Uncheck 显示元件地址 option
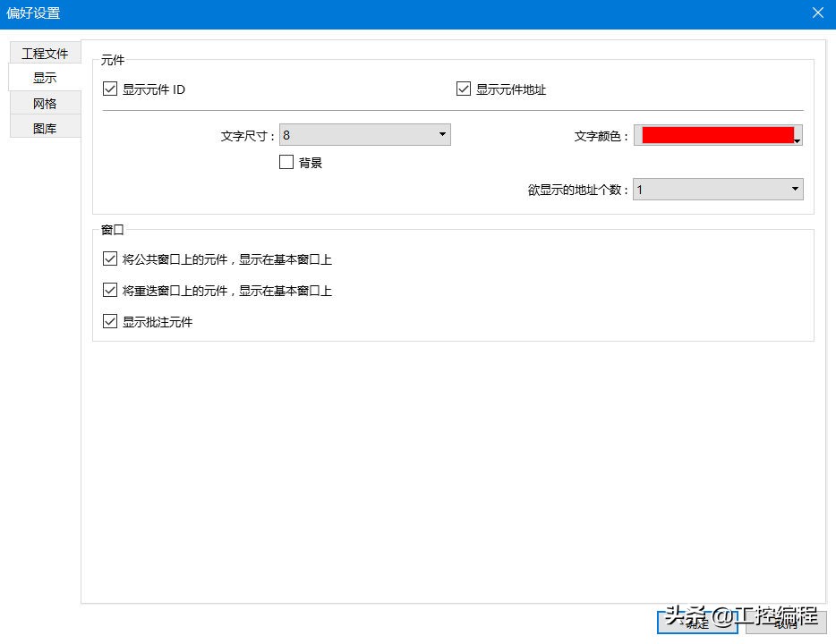Screen dimensions: 836x644 tap(464, 89)
